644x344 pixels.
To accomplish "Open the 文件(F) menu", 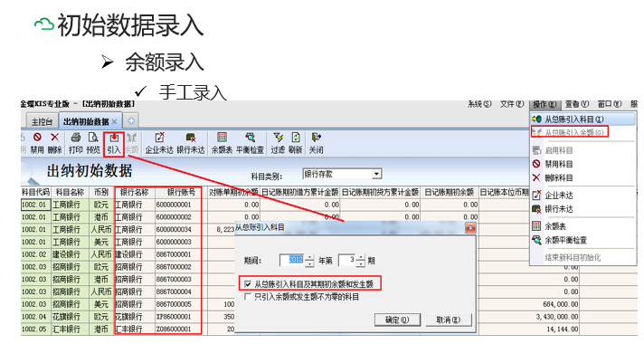I will (512, 104).
